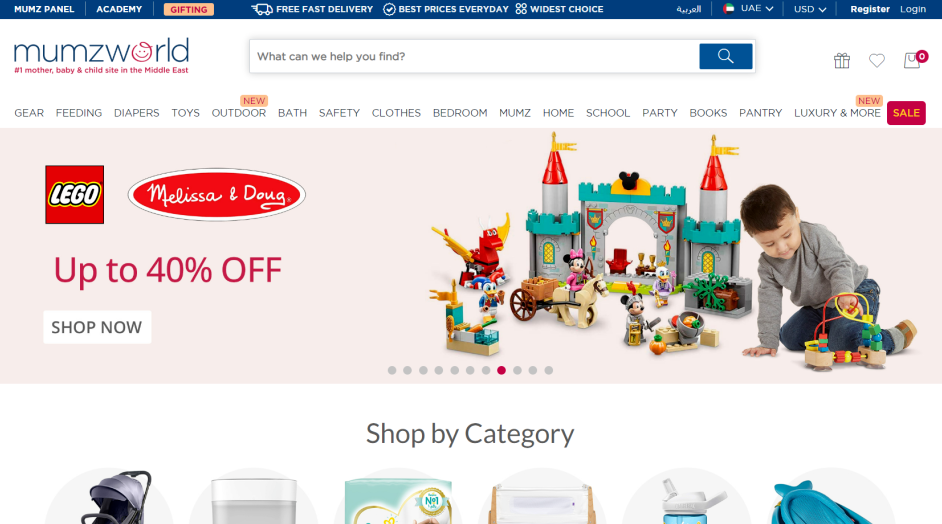
Task: Click the red SALE button
Action: point(906,113)
